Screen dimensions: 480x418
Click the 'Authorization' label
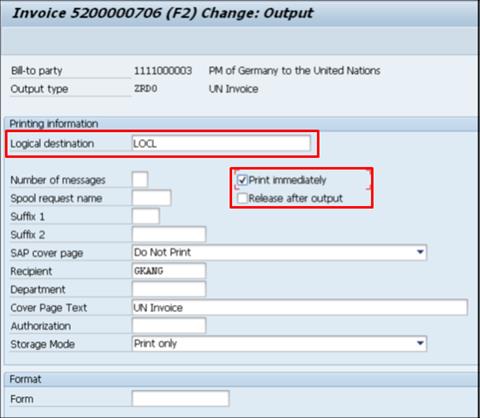click(x=40, y=326)
